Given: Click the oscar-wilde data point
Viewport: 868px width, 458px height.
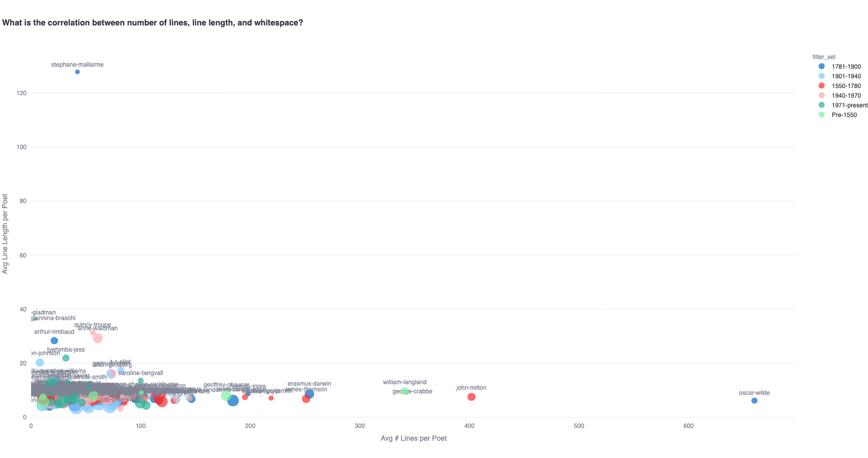Looking at the screenshot, I should [x=754, y=400].
